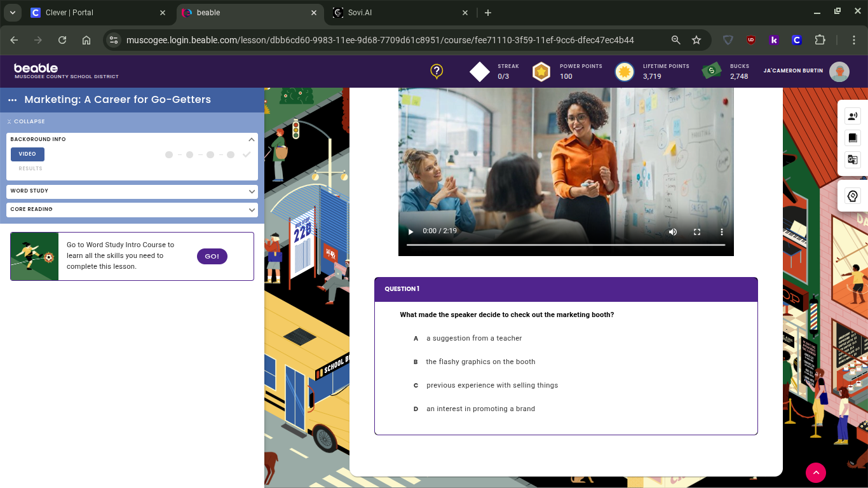
Task: Select answer A, a suggestion from a teacher
Action: [473, 339]
